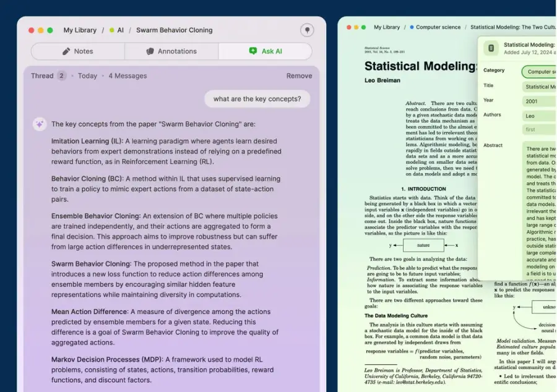This screenshot has width=557, height=392.
Task: Remove the current thread
Action: 299,76
